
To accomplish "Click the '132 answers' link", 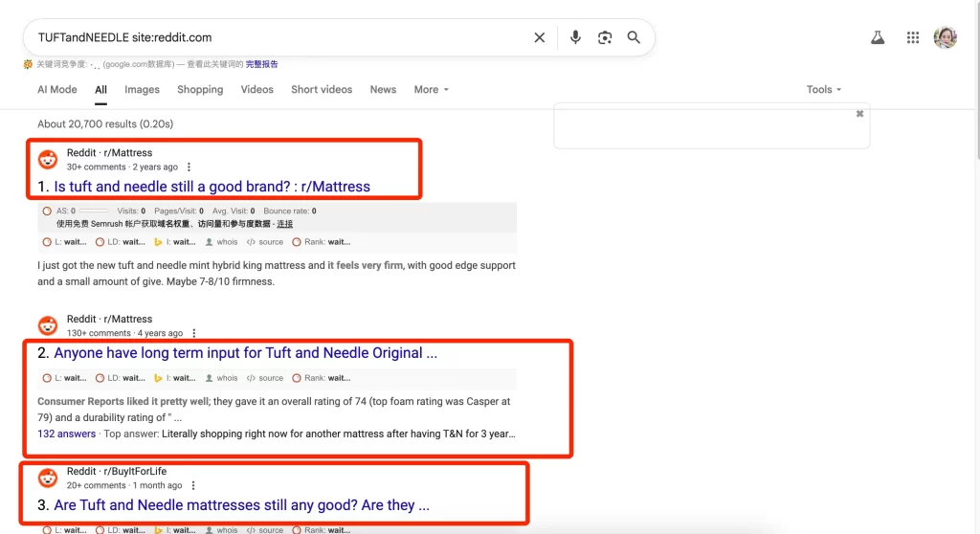I will coord(66,434).
